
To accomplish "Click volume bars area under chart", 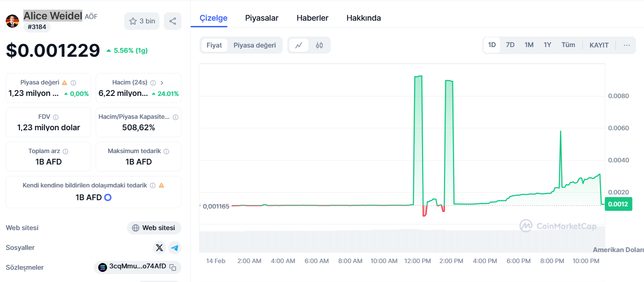I will 402,241.
